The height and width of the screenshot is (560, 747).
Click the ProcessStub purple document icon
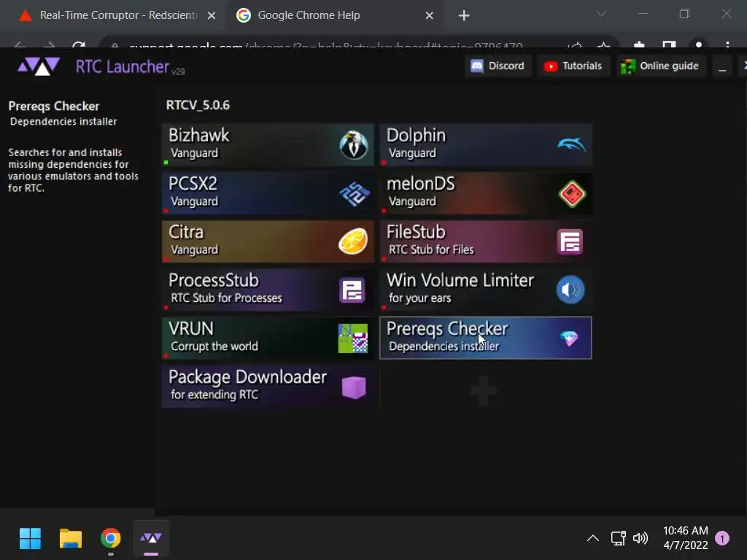352,290
